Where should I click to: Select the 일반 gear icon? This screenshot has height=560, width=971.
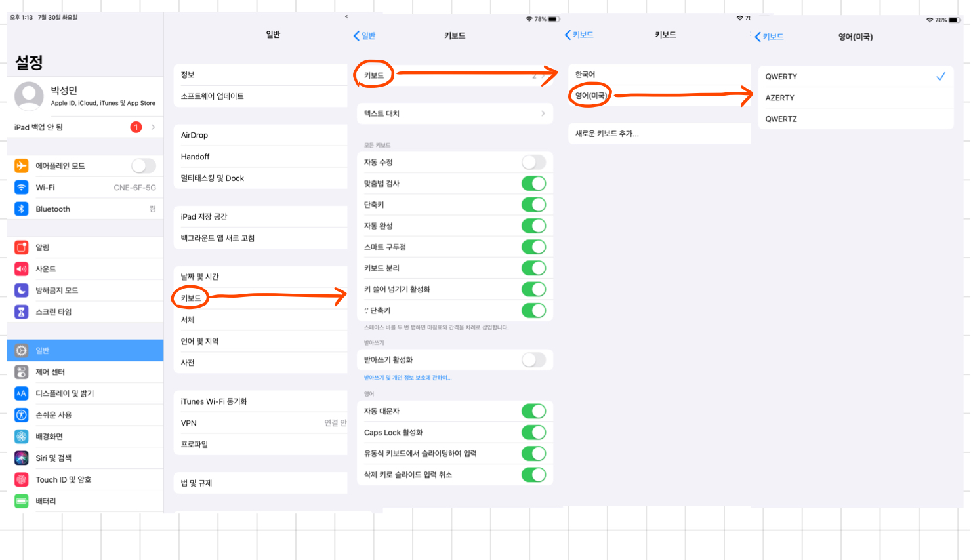[22, 351]
